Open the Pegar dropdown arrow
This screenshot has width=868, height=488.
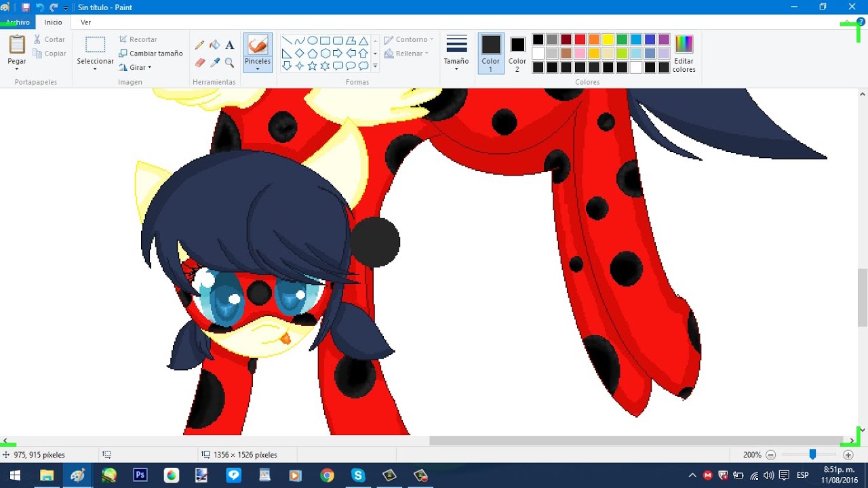point(17,68)
